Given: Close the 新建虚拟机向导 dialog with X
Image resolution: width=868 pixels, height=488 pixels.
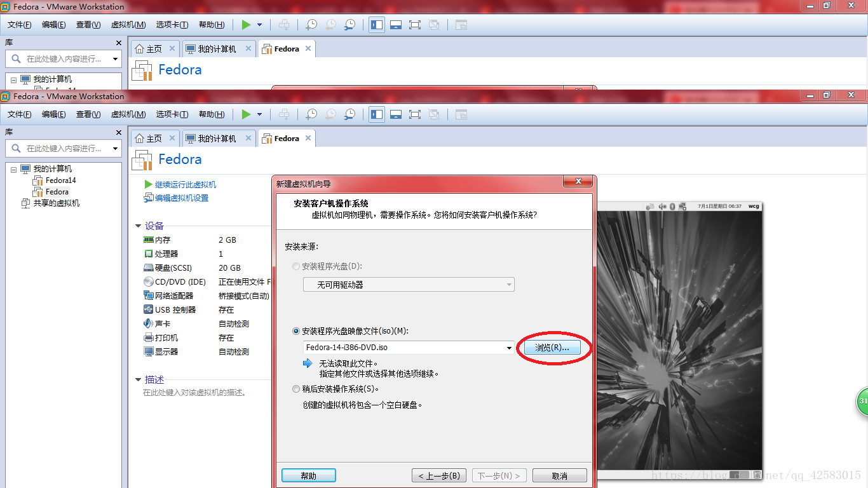Looking at the screenshot, I should [x=578, y=182].
